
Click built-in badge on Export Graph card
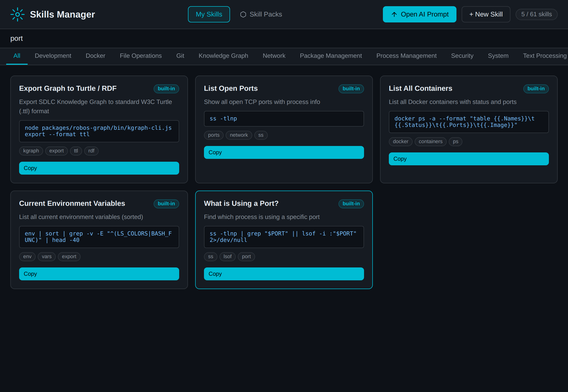point(166,89)
